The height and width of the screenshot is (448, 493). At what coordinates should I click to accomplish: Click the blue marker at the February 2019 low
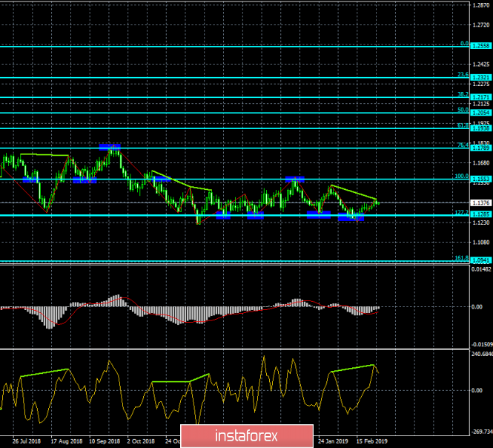click(x=351, y=217)
